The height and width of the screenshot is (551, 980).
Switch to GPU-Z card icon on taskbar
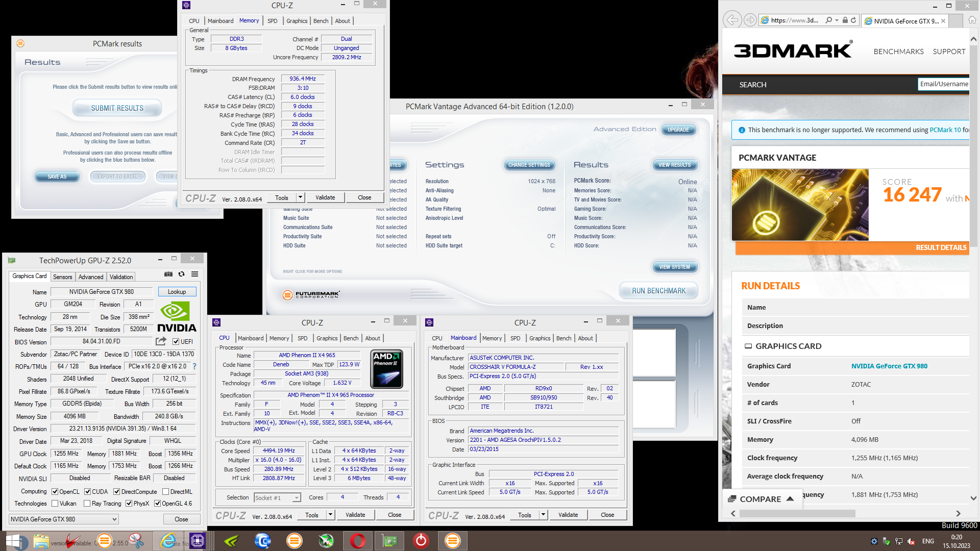[x=389, y=541]
